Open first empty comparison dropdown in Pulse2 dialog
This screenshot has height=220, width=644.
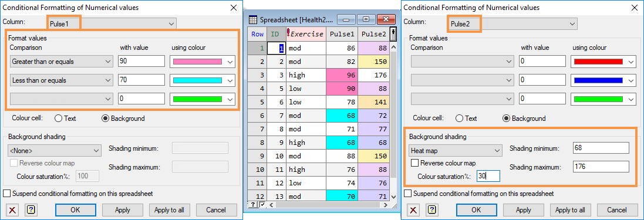point(462,62)
